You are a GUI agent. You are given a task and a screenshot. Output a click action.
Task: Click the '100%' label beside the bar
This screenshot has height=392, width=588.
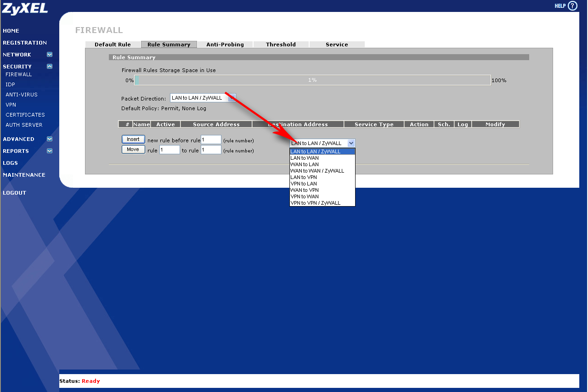click(x=499, y=80)
